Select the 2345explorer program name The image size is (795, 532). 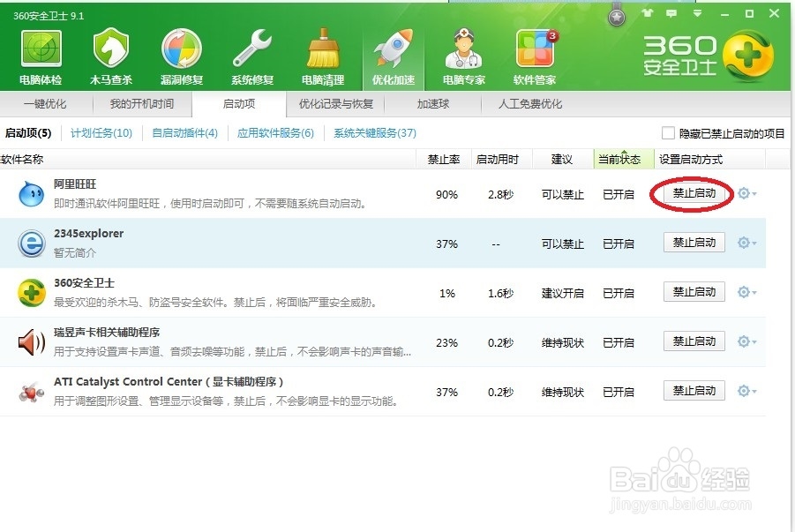[89, 233]
